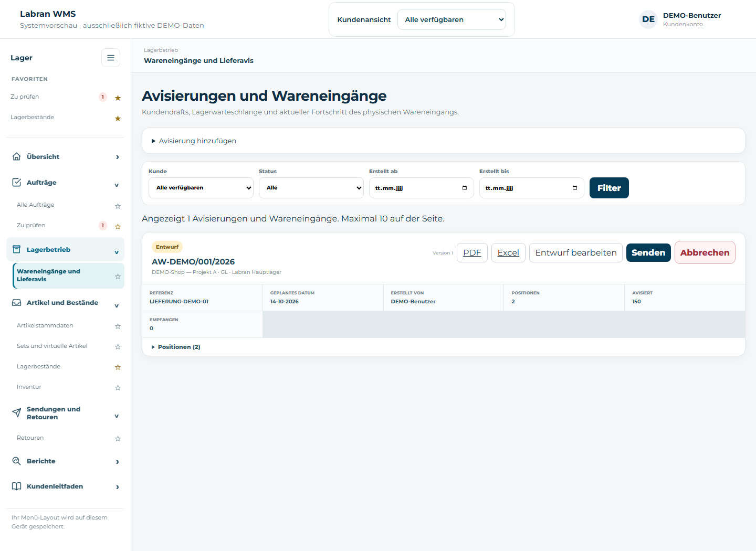
Task: Click the DE user avatar badge
Action: click(648, 19)
